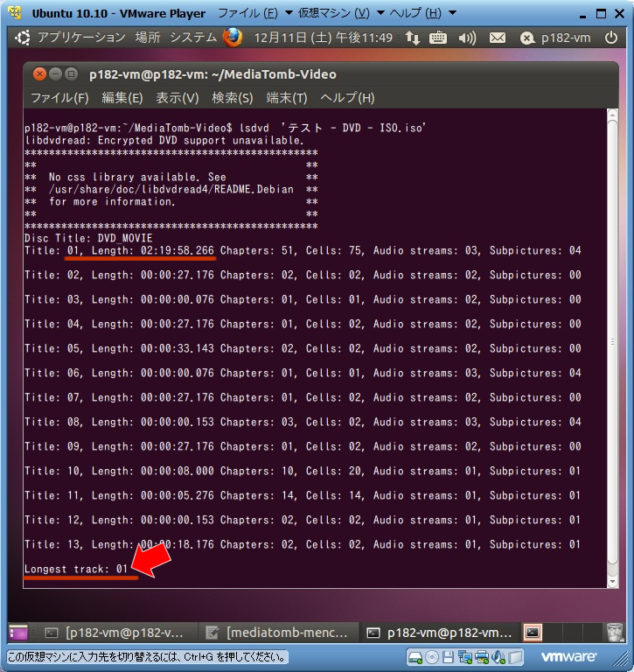Open the VMware ファイル(F) menu
This screenshot has width=634, height=672.
point(248,13)
